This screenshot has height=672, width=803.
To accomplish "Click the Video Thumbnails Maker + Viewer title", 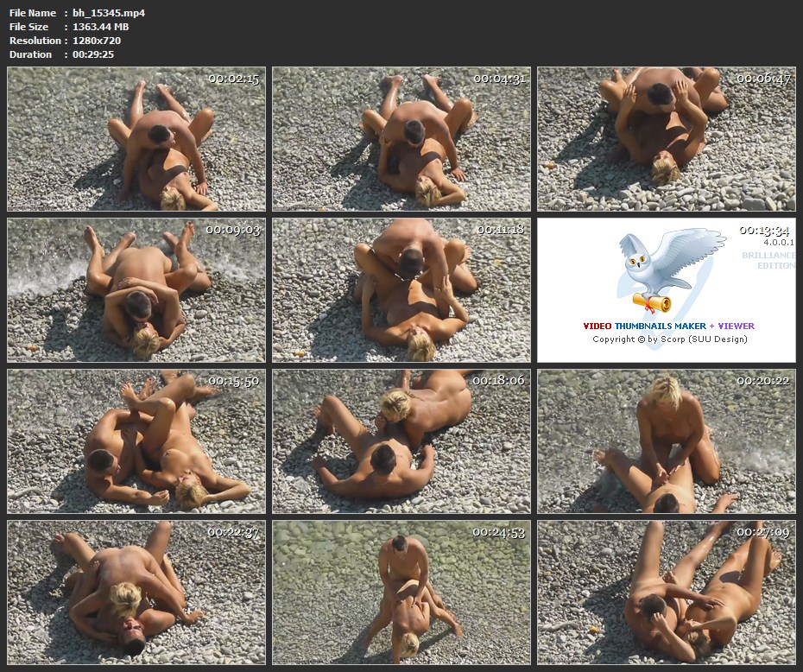I will (668, 326).
